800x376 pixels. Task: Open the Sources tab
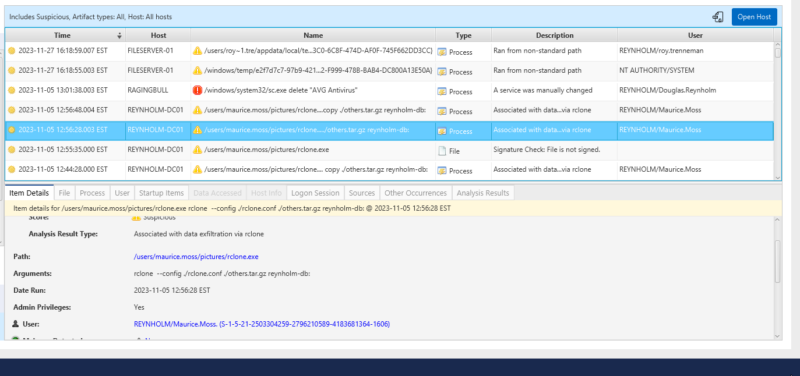point(362,193)
